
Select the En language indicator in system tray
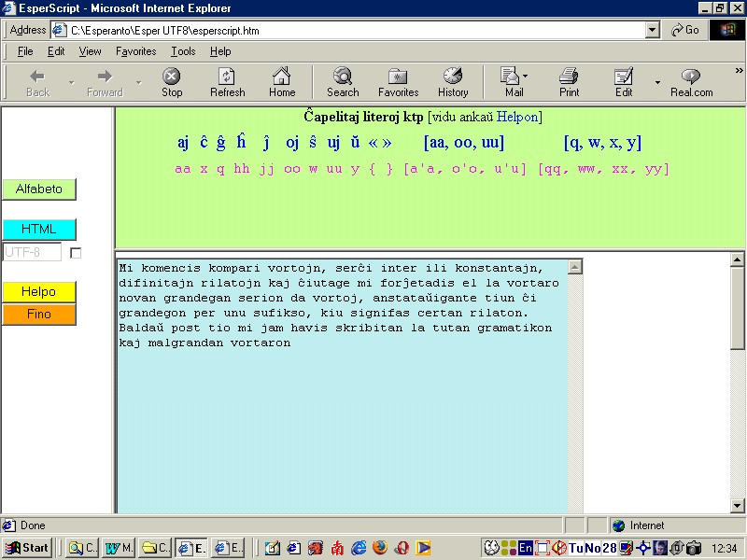click(524, 548)
